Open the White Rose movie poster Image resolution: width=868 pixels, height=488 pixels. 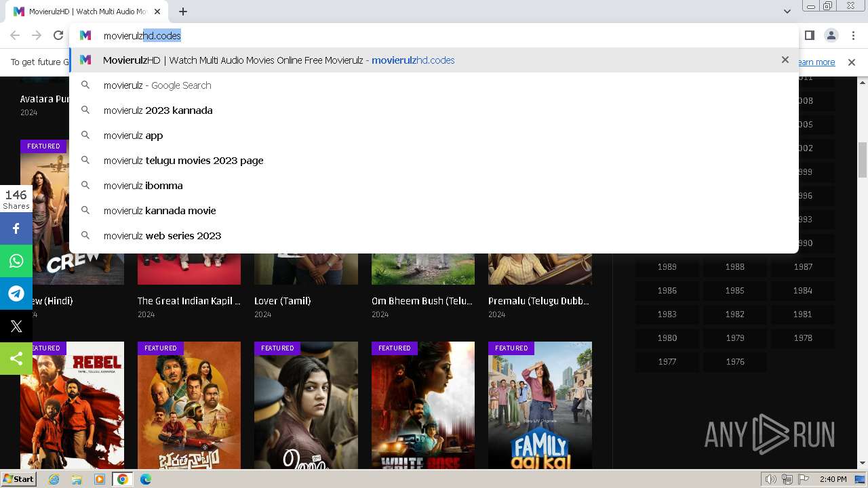pyautogui.click(x=423, y=405)
